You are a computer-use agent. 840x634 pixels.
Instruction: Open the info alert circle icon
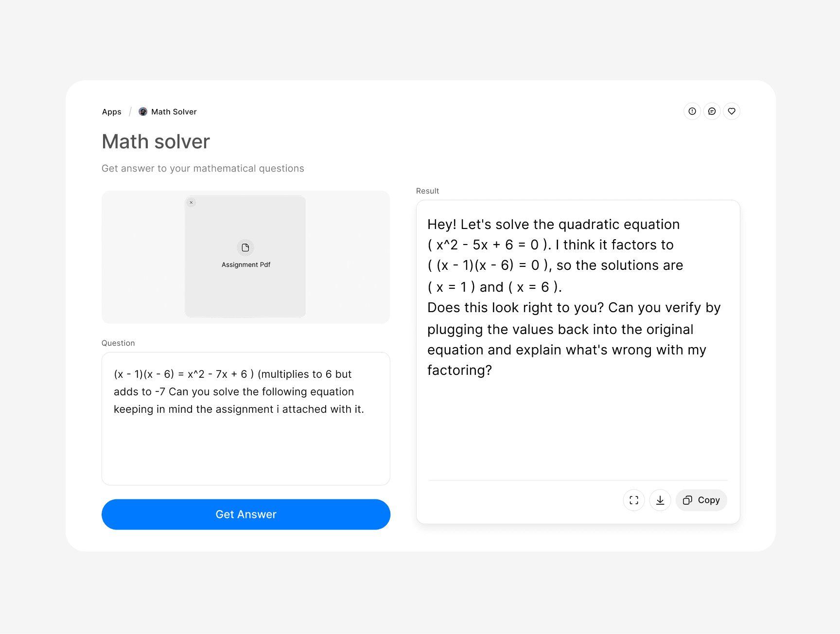coord(692,111)
